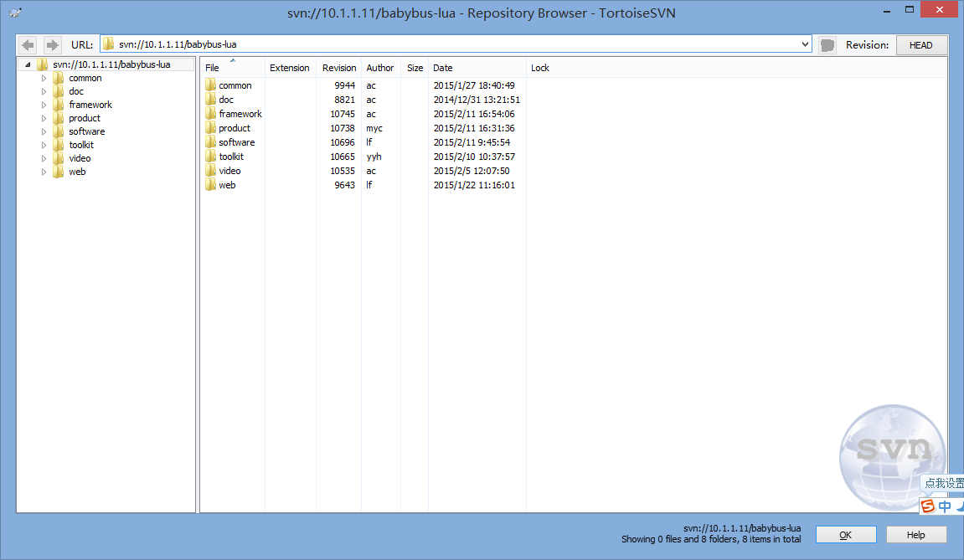964x560 pixels.
Task: Expand the product tree node
Action: (44, 118)
